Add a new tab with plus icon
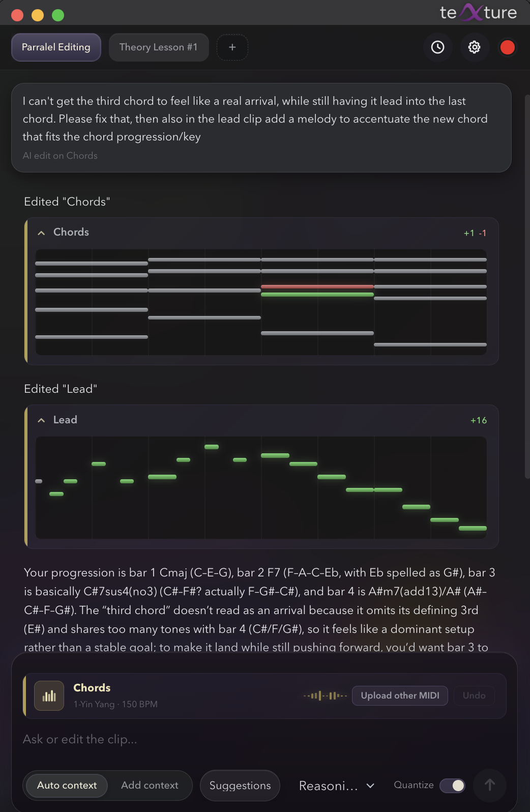 click(x=232, y=47)
